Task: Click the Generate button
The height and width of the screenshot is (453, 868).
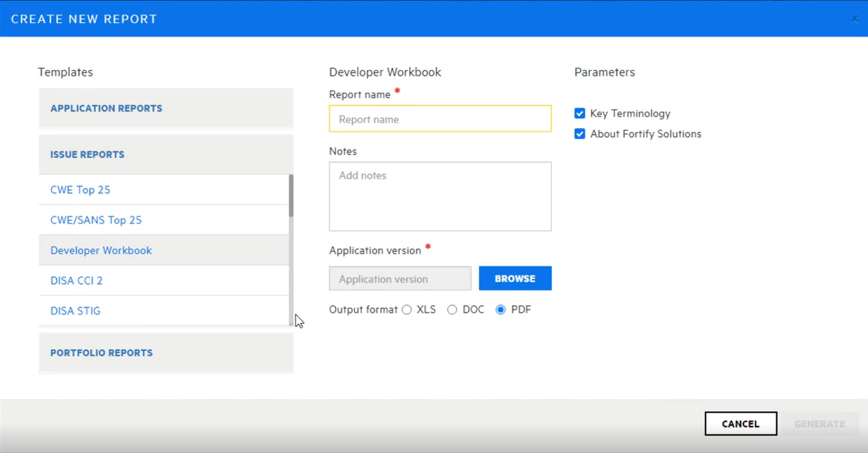Action: coord(819,424)
